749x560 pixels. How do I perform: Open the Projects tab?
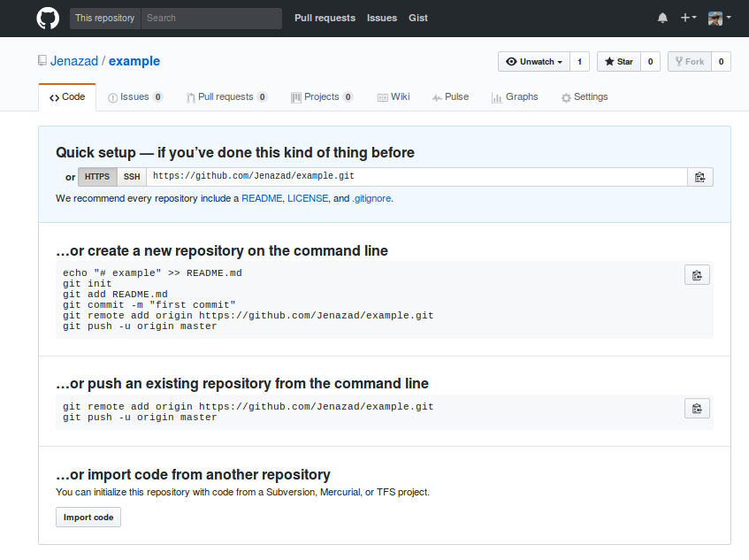coord(322,97)
